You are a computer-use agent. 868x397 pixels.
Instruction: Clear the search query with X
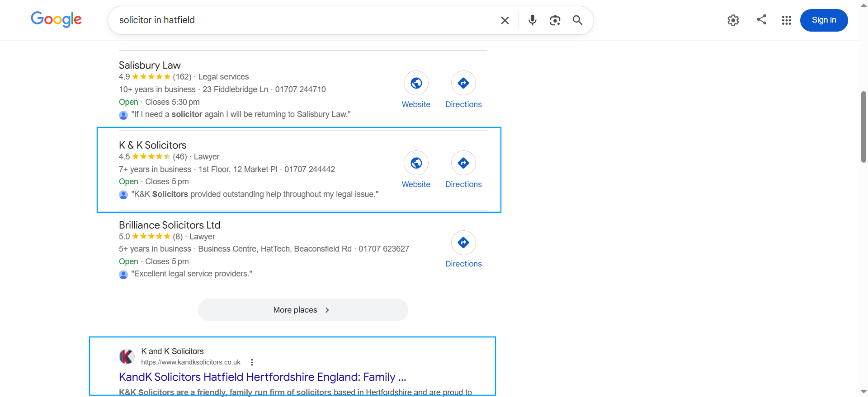coord(505,20)
